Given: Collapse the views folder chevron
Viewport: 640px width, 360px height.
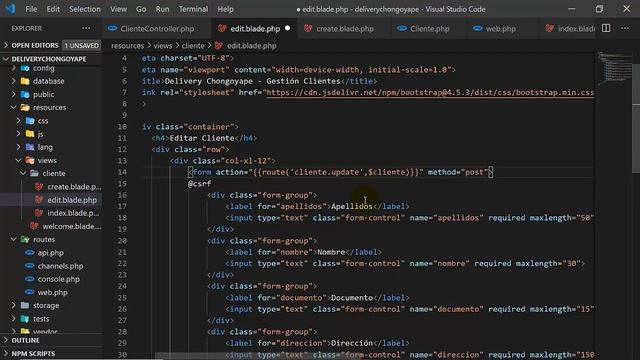Looking at the screenshot, I should [19, 160].
